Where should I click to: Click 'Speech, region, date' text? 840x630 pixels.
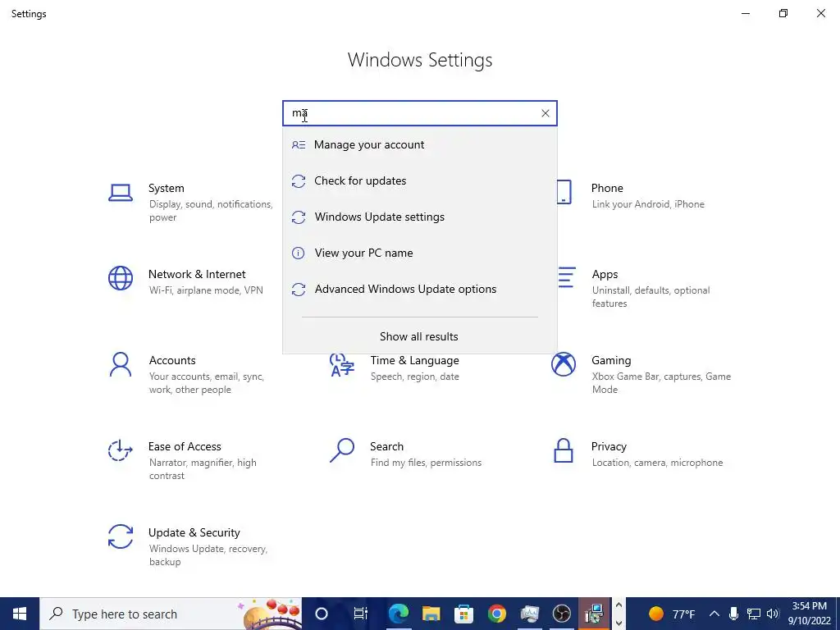414,377
